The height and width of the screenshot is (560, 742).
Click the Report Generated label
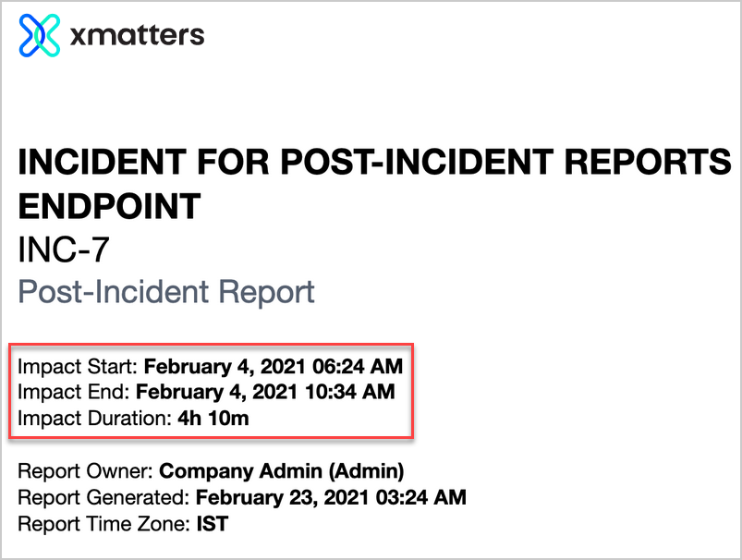(x=103, y=497)
